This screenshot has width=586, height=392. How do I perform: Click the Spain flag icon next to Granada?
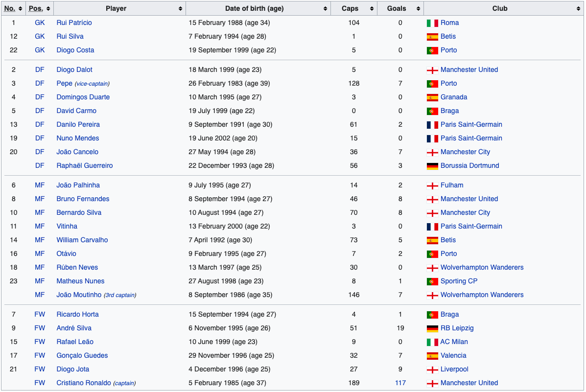(432, 97)
